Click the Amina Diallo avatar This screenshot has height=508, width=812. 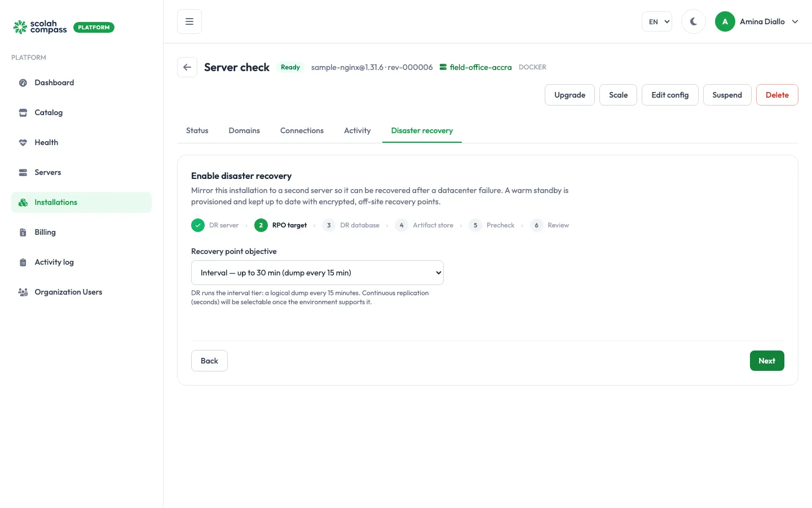coord(725,21)
